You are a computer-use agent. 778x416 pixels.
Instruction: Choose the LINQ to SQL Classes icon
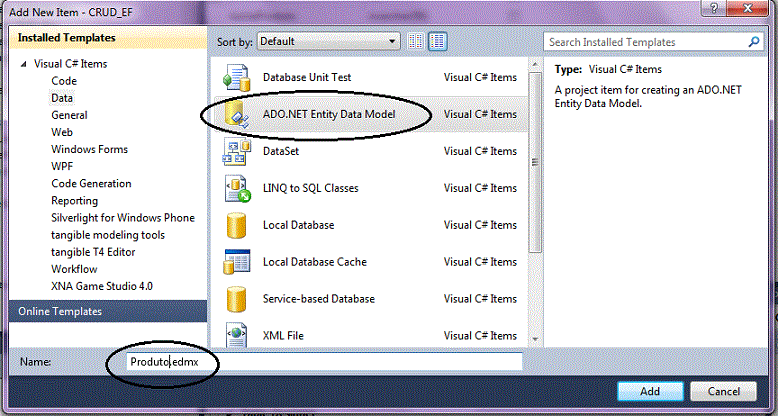[237, 188]
